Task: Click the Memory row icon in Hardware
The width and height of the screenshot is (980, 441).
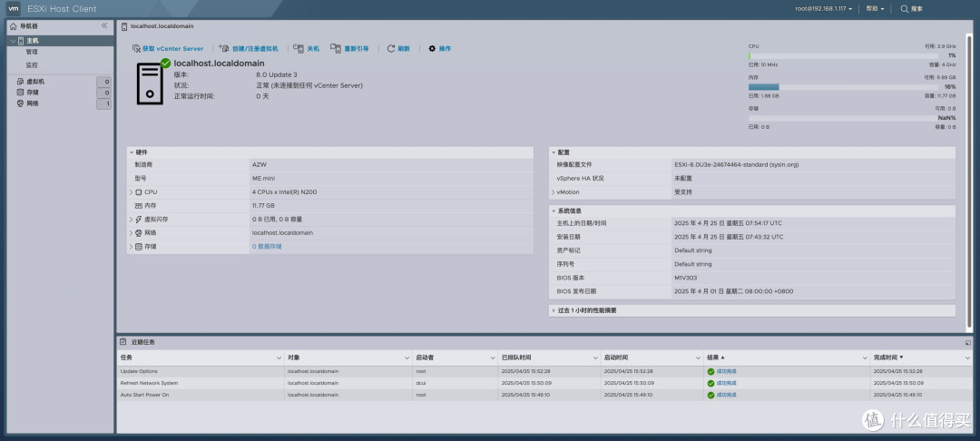Action: click(x=138, y=205)
